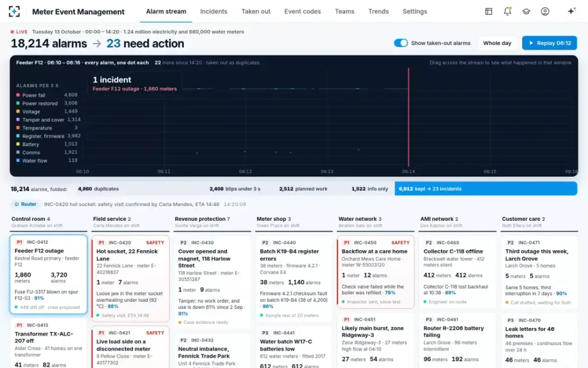Click Replay 06:12 button
588x368 pixels.
550,43
